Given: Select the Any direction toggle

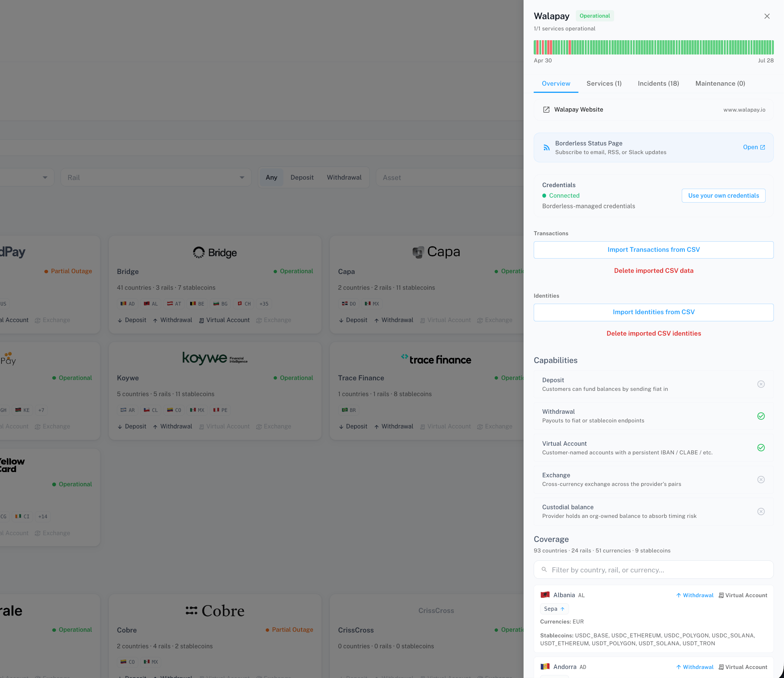Looking at the screenshot, I should pyautogui.click(x=271, y=177).
